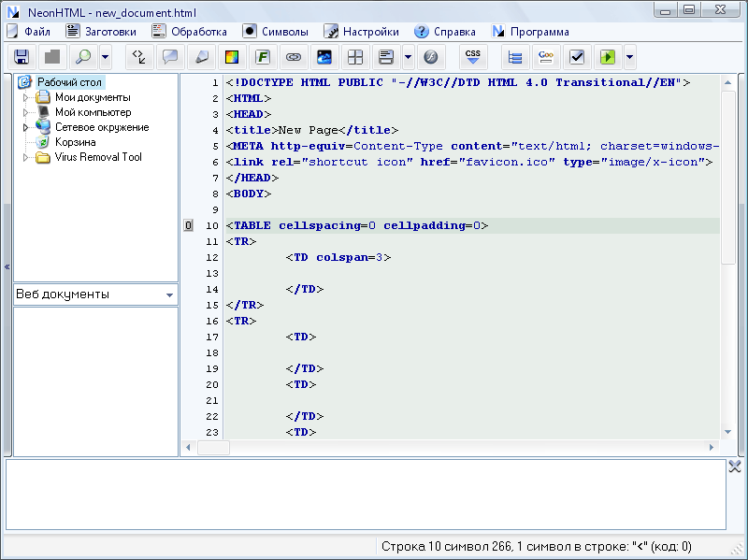Image resolution: width=748 pixels, height=560 pixels.
Task: Click the checkmark validation toolbar icon
Action: coord(577,57)
